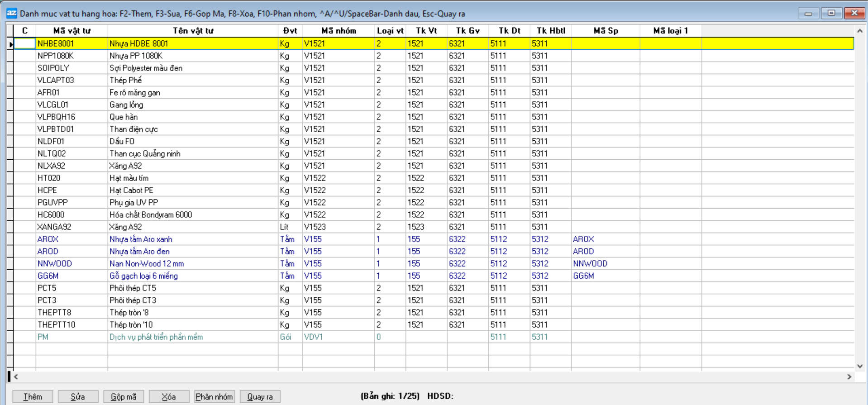
Task: Click the Thép Phế item name cell
Action: 125,80
